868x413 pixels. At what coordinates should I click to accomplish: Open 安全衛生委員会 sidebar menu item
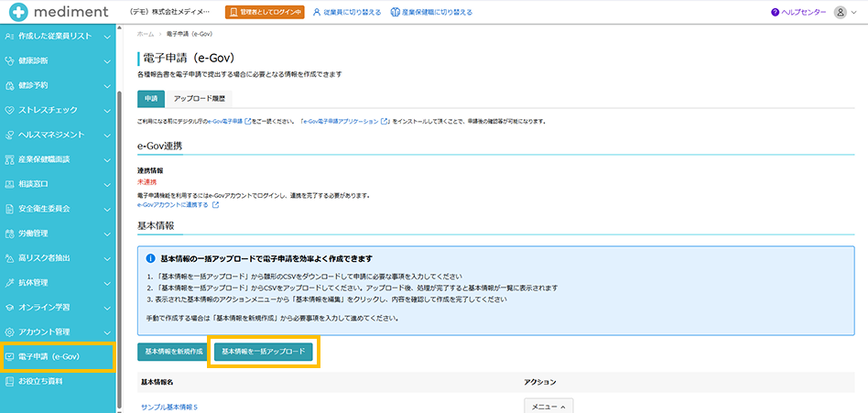click(58, 209)
